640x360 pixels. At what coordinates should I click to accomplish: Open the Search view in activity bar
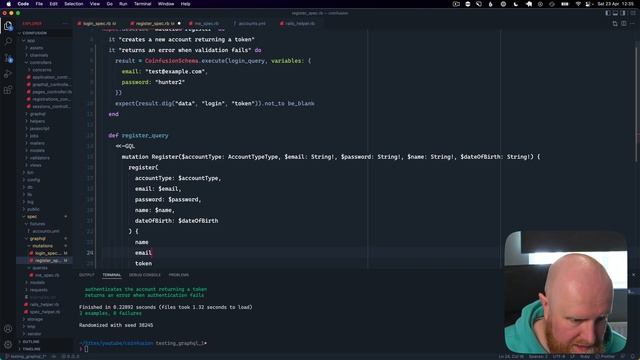coord(8,41)
